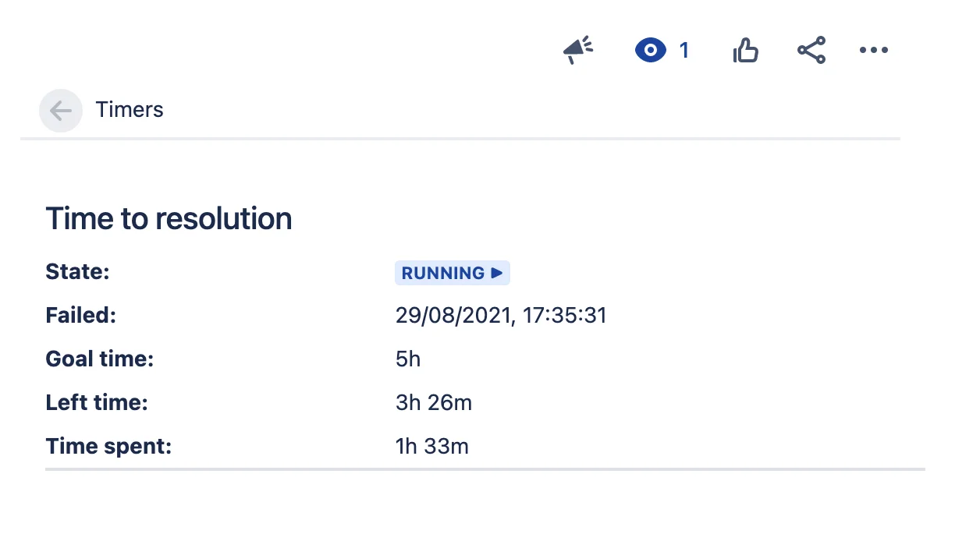Click the Timers panel title
This screenshot has width=980, height=541.
click(130, 110)
